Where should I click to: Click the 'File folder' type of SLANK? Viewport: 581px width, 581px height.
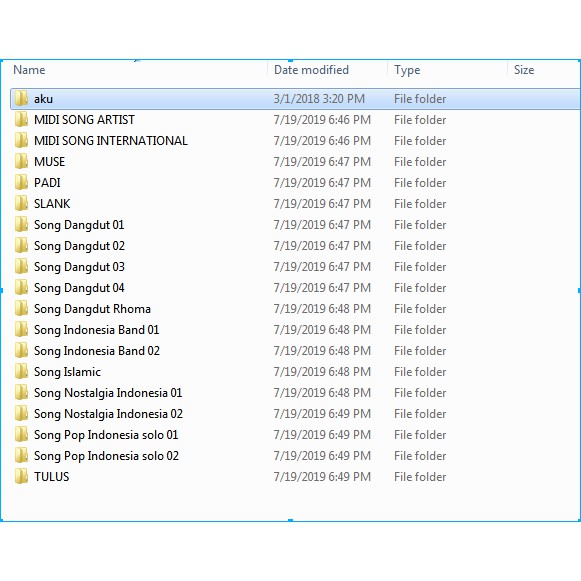pyautogui.click(x=420, y=203)
